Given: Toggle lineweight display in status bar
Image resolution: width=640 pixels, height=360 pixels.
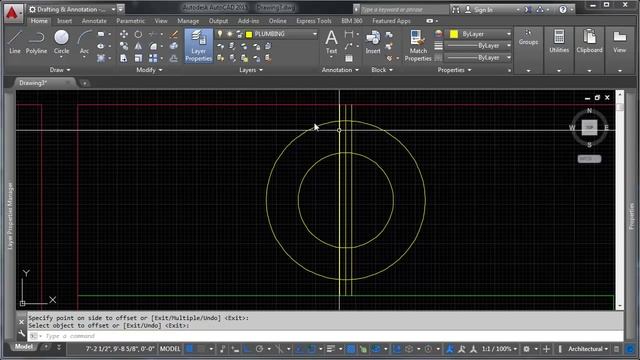Looking at the screenshot, I should coord(331,349).
